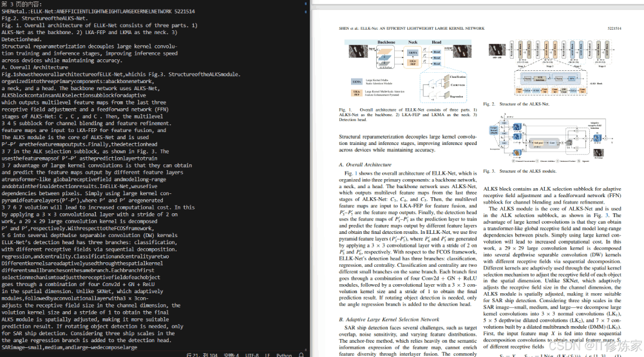Open notifications via the status bar bell
This screenshot has width=644, height=357.
[x=301, y=355]
